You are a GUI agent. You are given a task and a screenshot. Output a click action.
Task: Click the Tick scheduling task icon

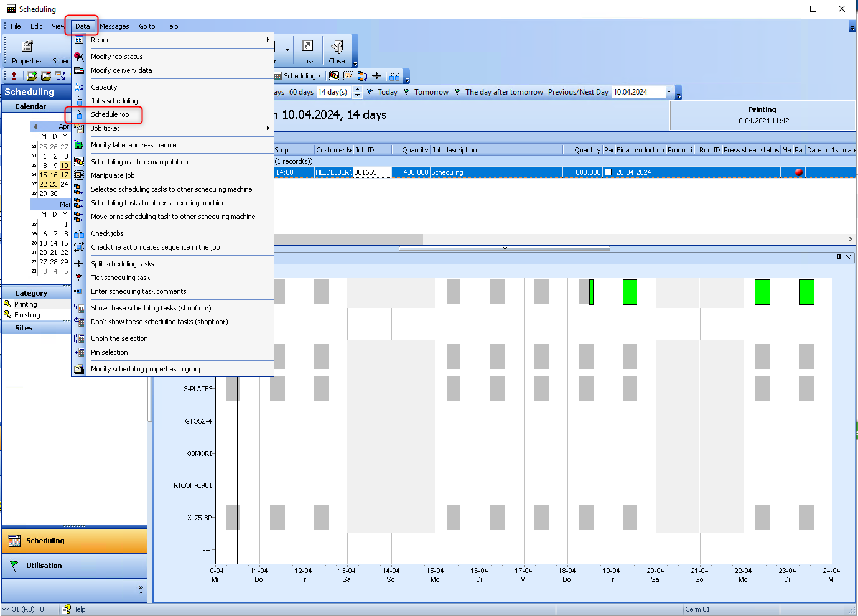coord(79,278)
